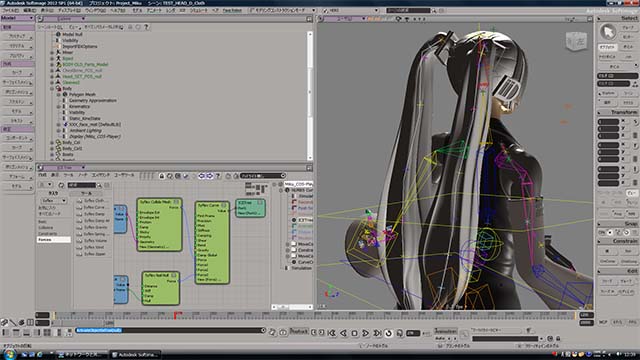The width and height of the screenshot is (640, 360).
Task: Click the lock icon in the Explorer toolbar
Action: (130, 27)
